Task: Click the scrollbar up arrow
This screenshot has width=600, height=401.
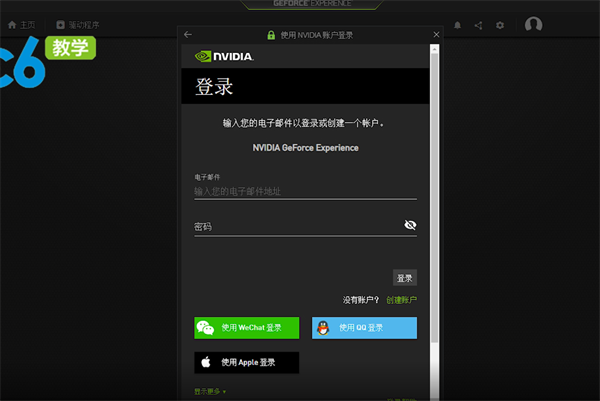Action: click(x=434, y=49)
